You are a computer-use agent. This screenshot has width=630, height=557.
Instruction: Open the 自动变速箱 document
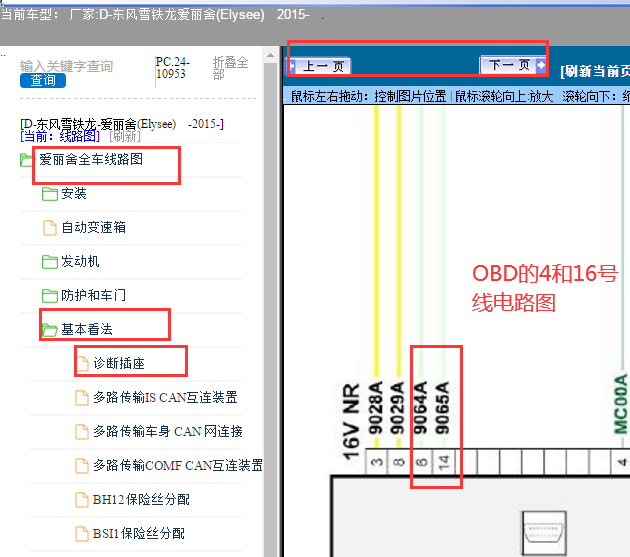click(93, 227)
